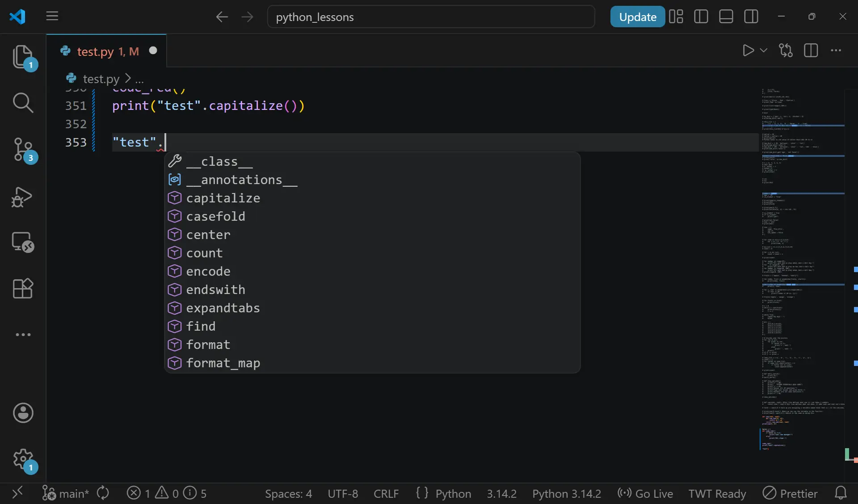Choose casefold from the suggestions
This screenshot has width=858, height=504.
tap(372, 216)
